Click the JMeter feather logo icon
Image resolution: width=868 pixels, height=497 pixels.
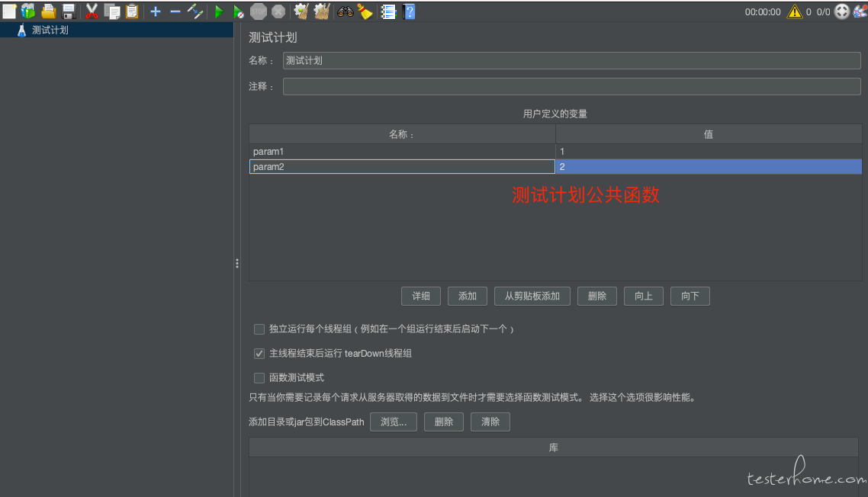[x=860, y=11]
